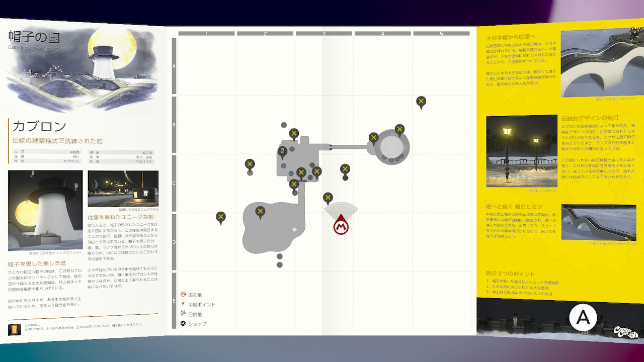The width and height of the screenshot is (644, 362).
Task: Select the isolated X pin in grid column 5
Action: pos(421,103)
